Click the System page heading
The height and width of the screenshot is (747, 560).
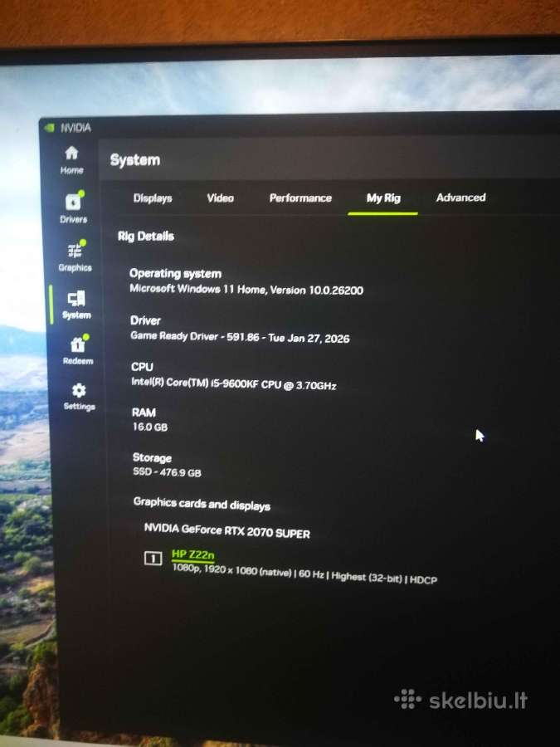(x=134, y=160)
